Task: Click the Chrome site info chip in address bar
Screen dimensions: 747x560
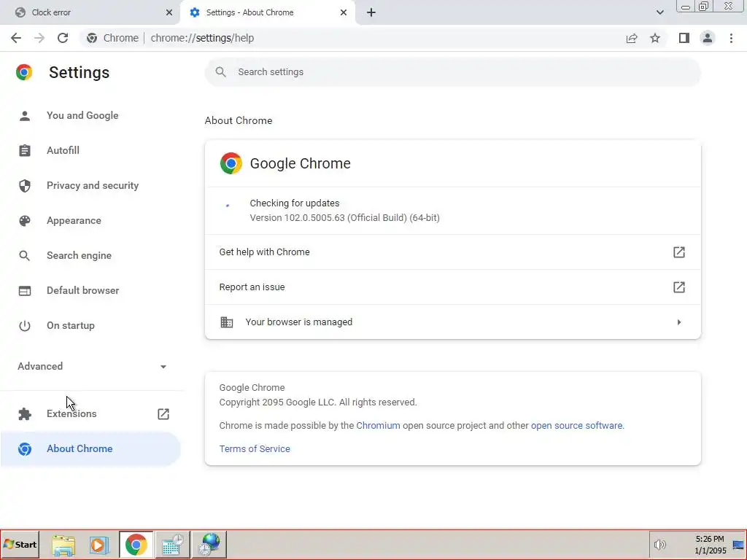Action: click(113, 38)
